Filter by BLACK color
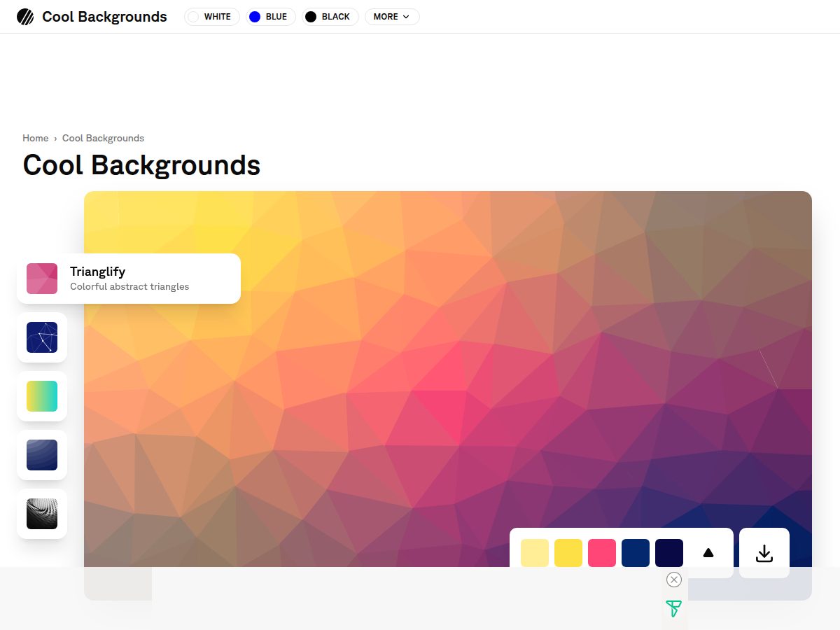Image resolution: width=840 pixels, height=630 pixels. [x=330, y=17]
